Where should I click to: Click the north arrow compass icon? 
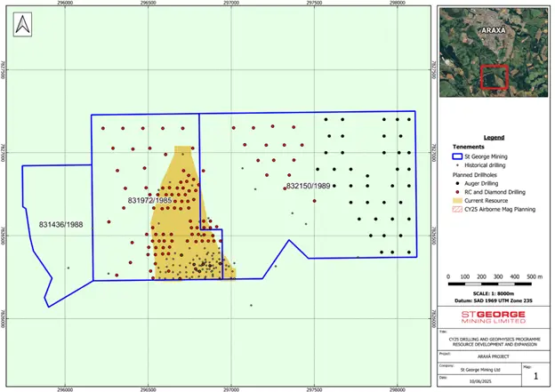(x=22, y=25)
